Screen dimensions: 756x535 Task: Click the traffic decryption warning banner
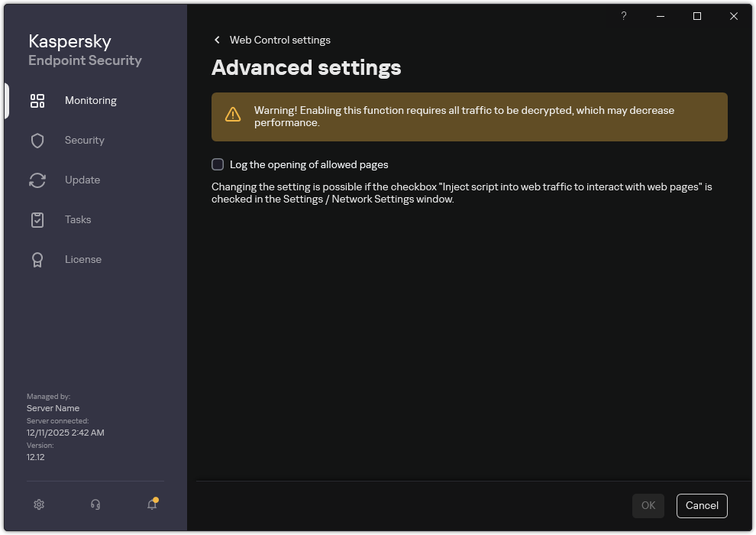click(x=469, y=117)
